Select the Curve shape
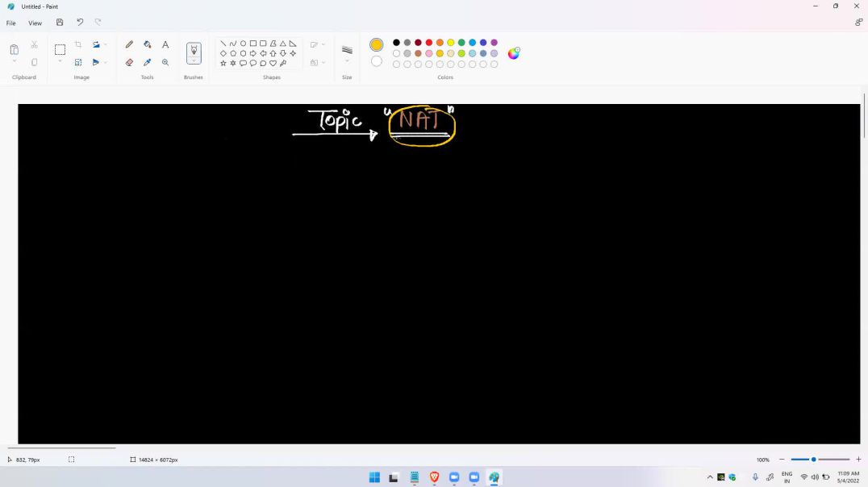Screen dimensions: 868x487 pos(233,44)
